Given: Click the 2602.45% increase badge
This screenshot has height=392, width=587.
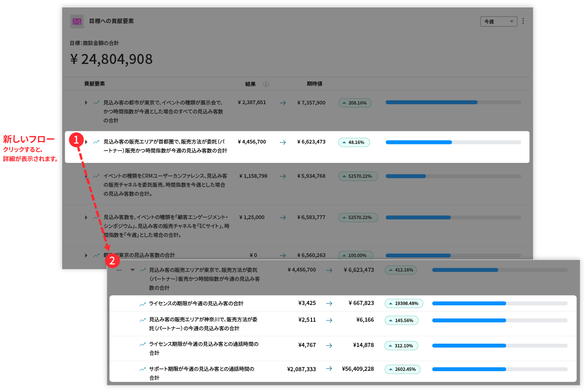Looking at the screenshot, I should [403, 369].
